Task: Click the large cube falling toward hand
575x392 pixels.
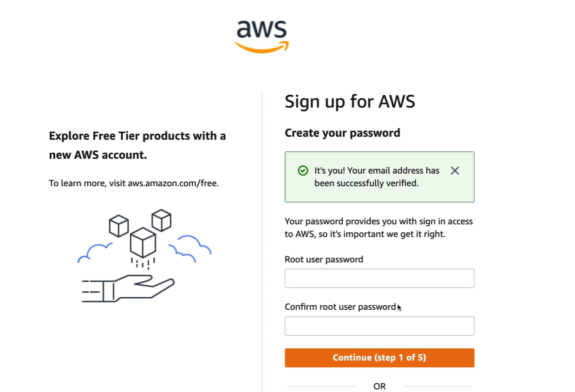Action: [x=143, y=242]
